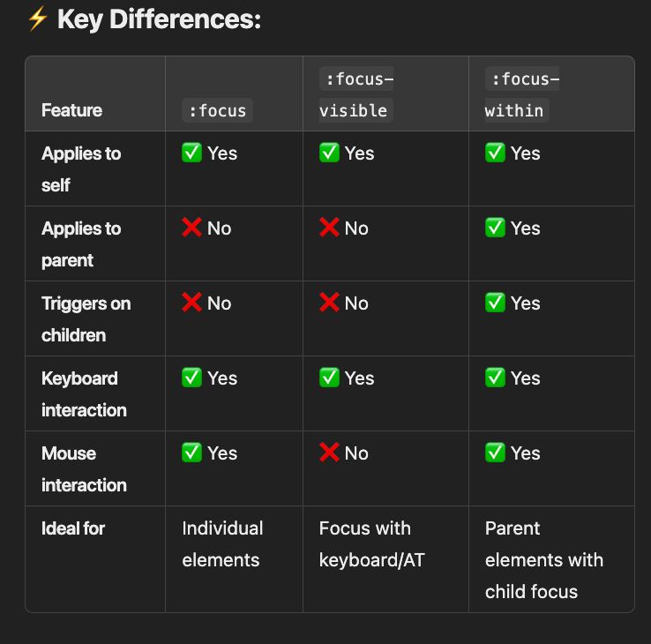Click the "Focus with keyboard/AT" cell
The width and height of the screenshot is (651, 644).
click(x=370, y=543)
